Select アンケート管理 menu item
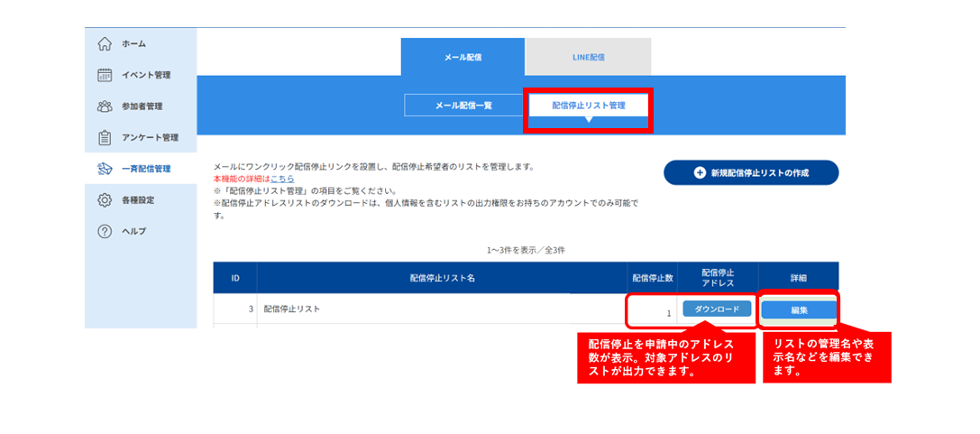The image size is (980, 434). (141, 137)
